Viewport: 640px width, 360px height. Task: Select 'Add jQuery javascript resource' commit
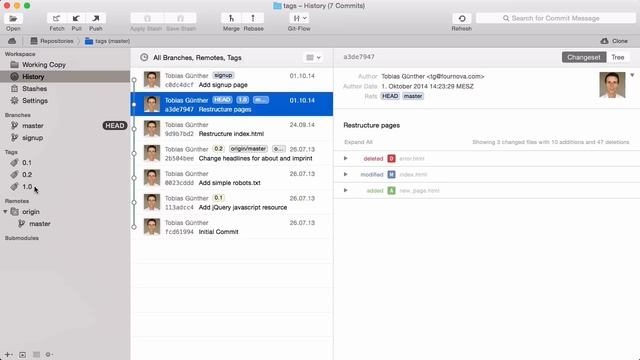coord(231,202)
